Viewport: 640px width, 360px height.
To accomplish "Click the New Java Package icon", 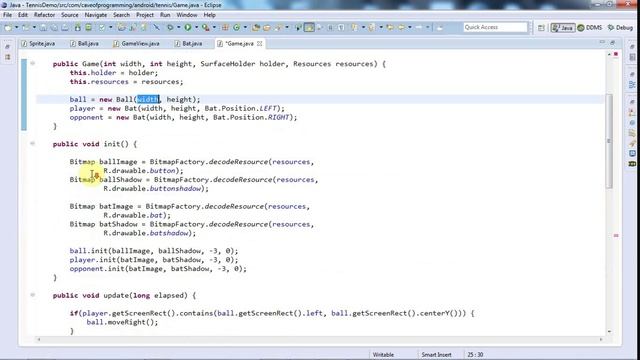I will click(x=225, y=28).
